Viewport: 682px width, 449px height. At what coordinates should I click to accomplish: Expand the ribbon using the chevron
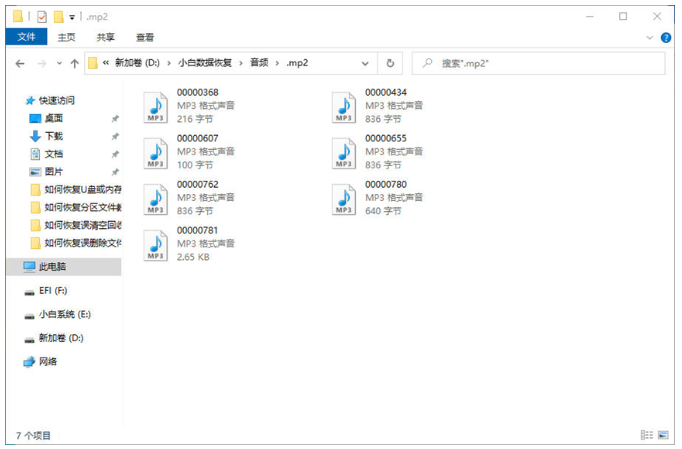652,37
